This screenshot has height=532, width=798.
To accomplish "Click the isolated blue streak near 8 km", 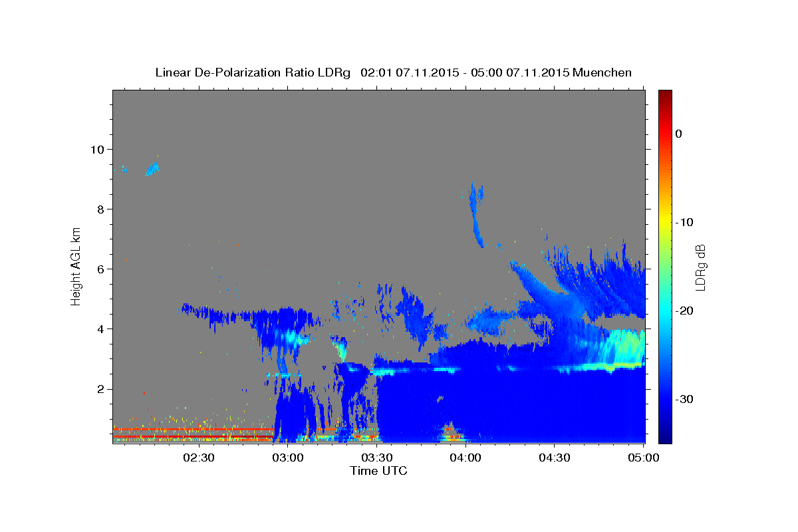I will (x=477, y=214).
